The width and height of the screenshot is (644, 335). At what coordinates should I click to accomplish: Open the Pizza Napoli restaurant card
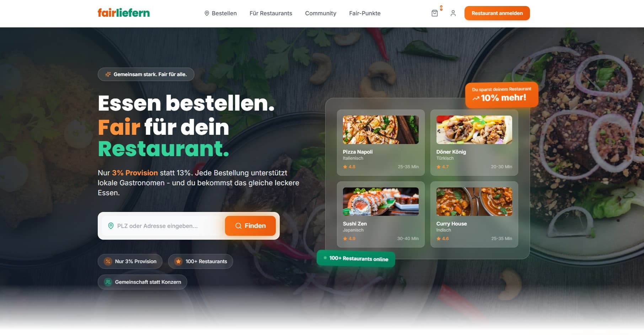pos(381,143)
